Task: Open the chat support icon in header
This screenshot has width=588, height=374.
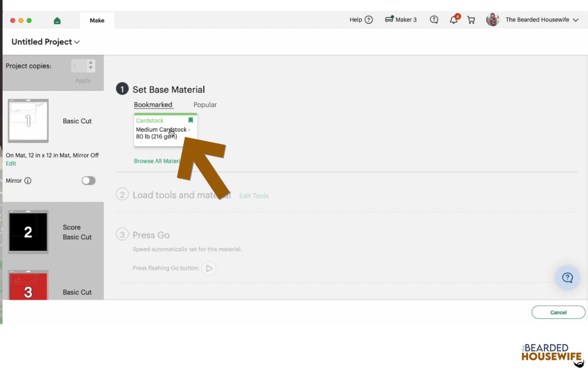Action: (434, 20)
